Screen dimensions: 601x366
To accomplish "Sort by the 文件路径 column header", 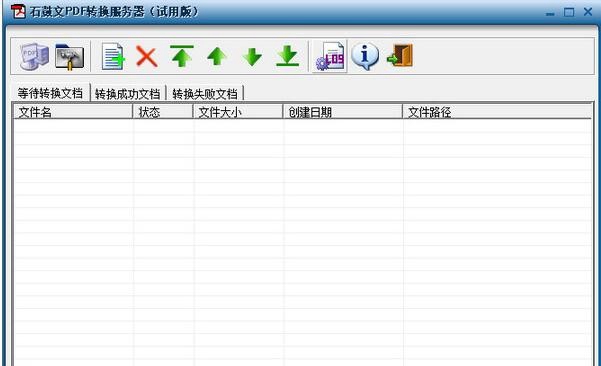I will coord(497,112).
